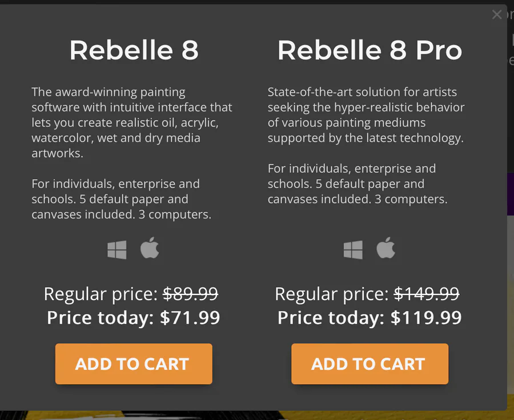Add Rebelle 8 to cart
The height and width of the screenshot is (420, 514).
[134, 364]
